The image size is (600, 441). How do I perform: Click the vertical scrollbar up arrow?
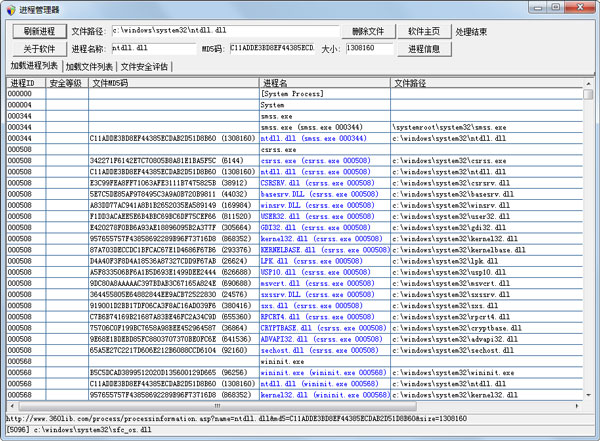pyautogui.click(x=588, y=83)
